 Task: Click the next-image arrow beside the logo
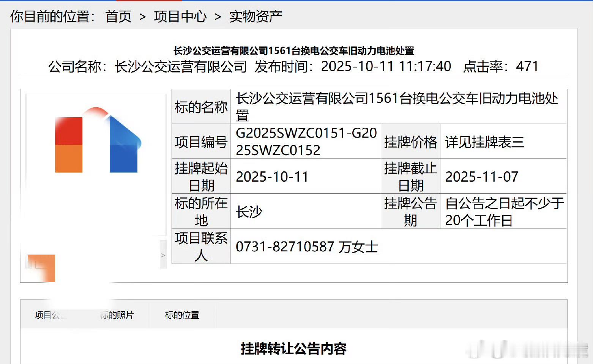163,255
